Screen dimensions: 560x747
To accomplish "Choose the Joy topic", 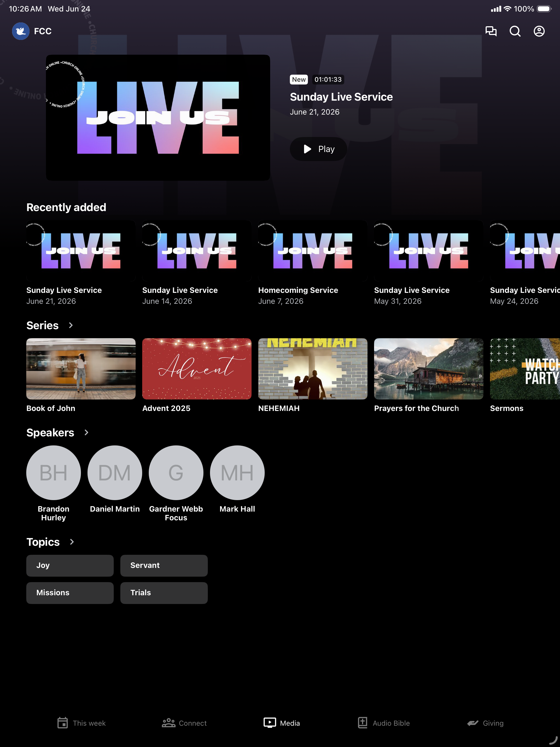I will pyautogui.click(x=70, y=565).
